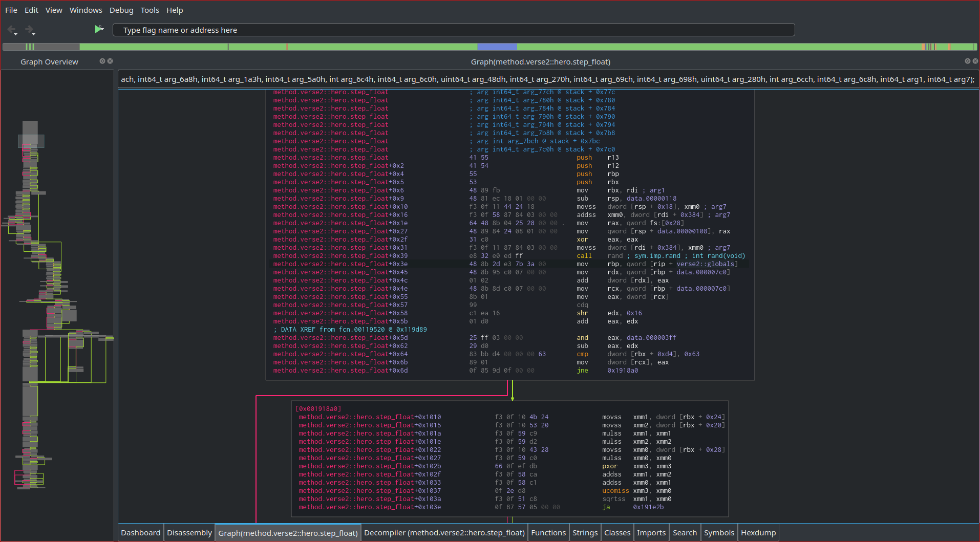Click the orange segment near overview bar end
Viewport: 980px width, 542px height.
tap(924, 47)
